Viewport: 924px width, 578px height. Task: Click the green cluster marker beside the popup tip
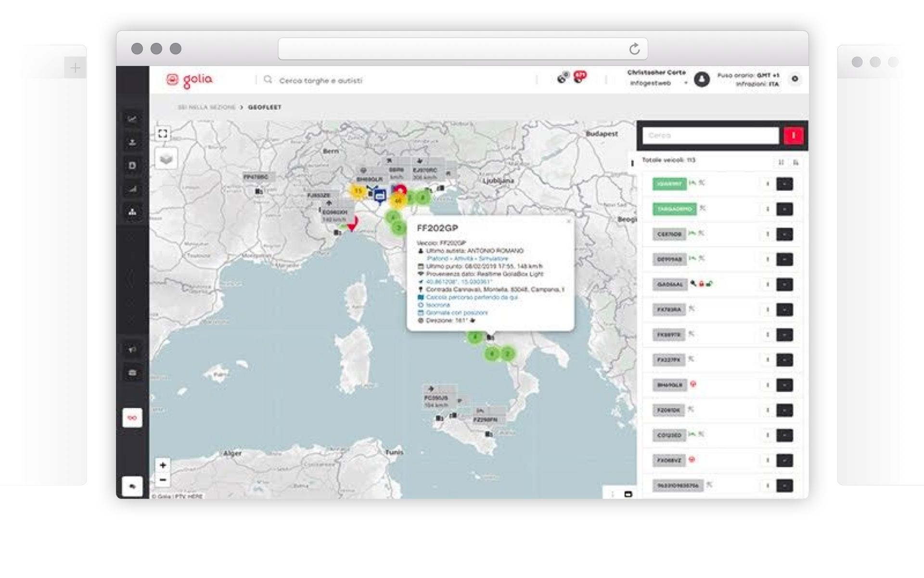point(475,337)
